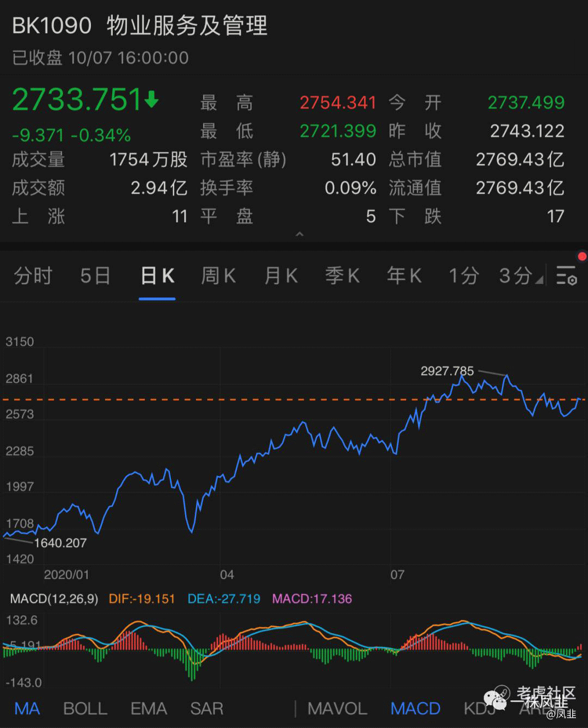Tap the turnover rate 0.09%
Viewport: 588px width, 728px height.
[x=351, y=188]
